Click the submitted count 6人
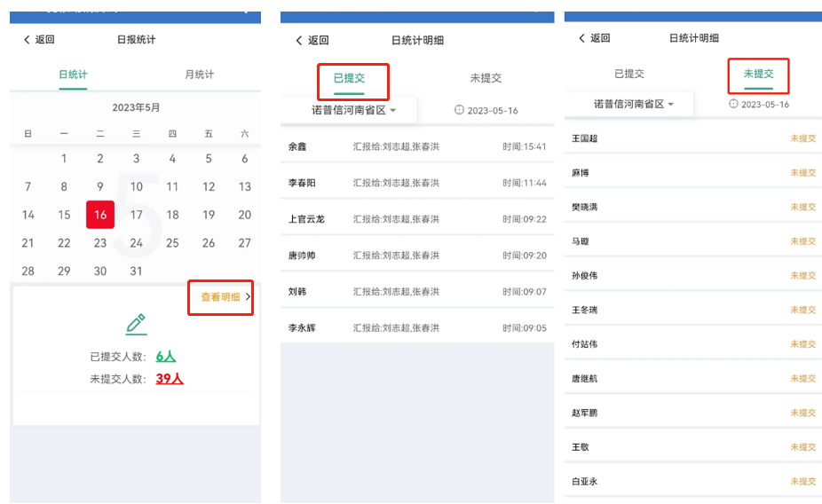 click(x=166, y=357)
